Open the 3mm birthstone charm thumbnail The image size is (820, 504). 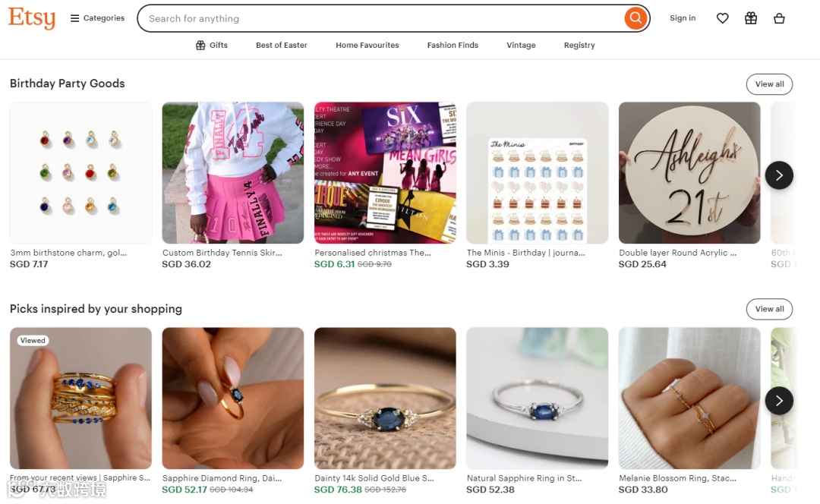(80, 172)
